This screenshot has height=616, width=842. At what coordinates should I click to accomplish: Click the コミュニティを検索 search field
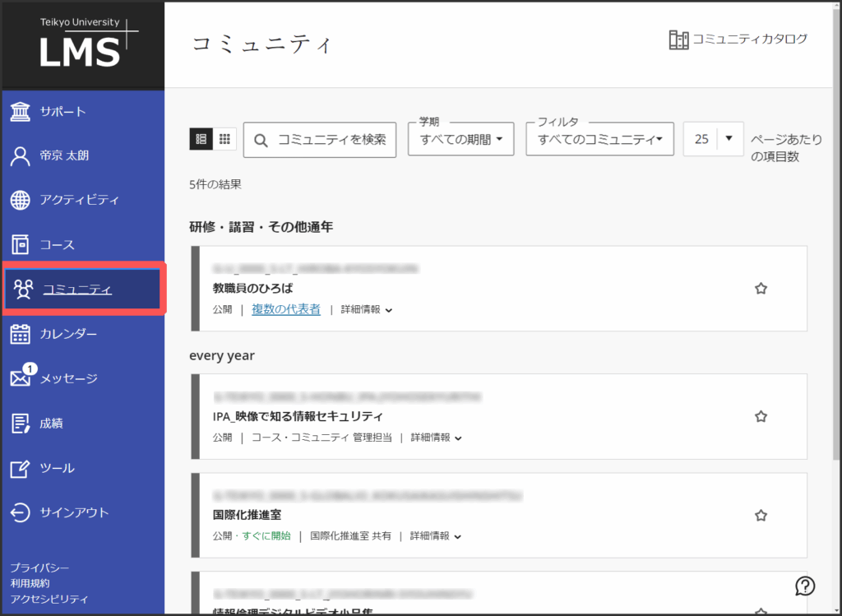coord(320,140)
